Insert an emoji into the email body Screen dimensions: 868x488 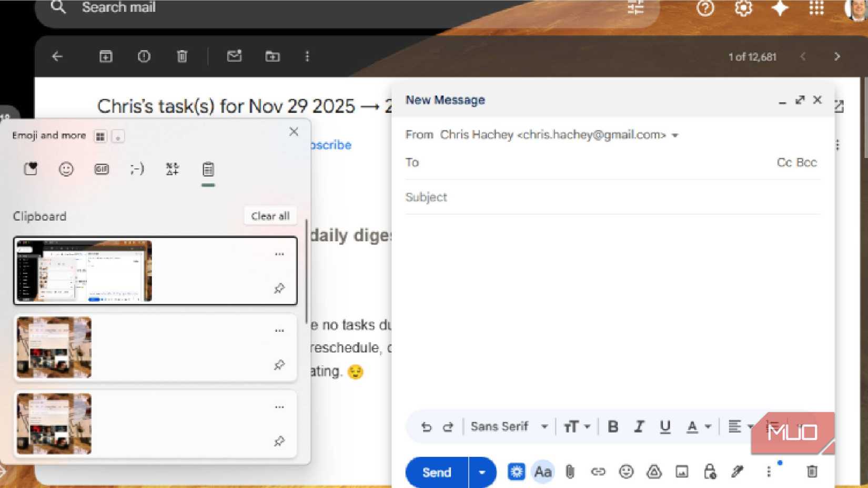[x=626, y=472]
